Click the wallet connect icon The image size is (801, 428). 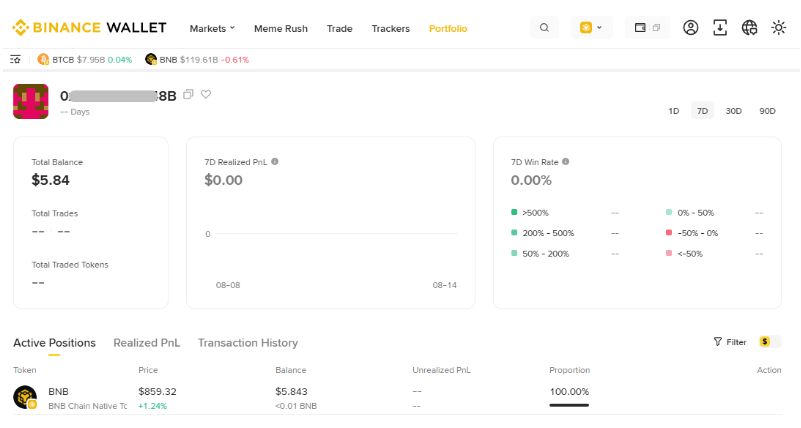click(x=647, y=28)
